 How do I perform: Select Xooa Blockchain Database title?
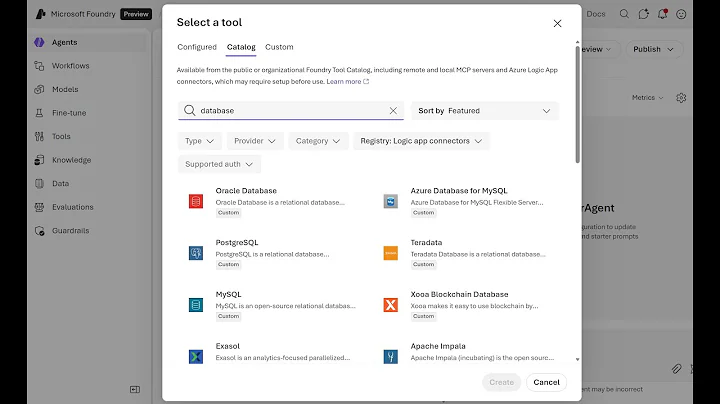[x=459, y=294]
